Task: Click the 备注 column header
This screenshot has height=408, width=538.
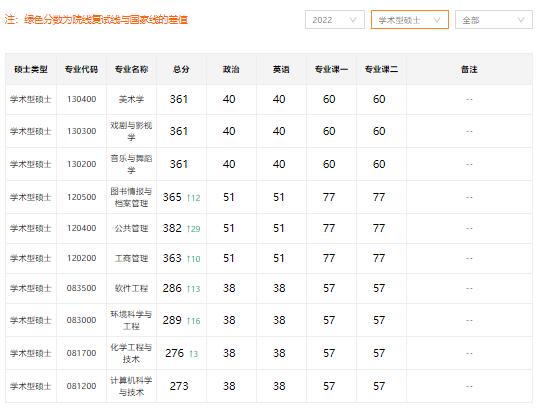Action: pyautogui.click(x=469, y=69)
